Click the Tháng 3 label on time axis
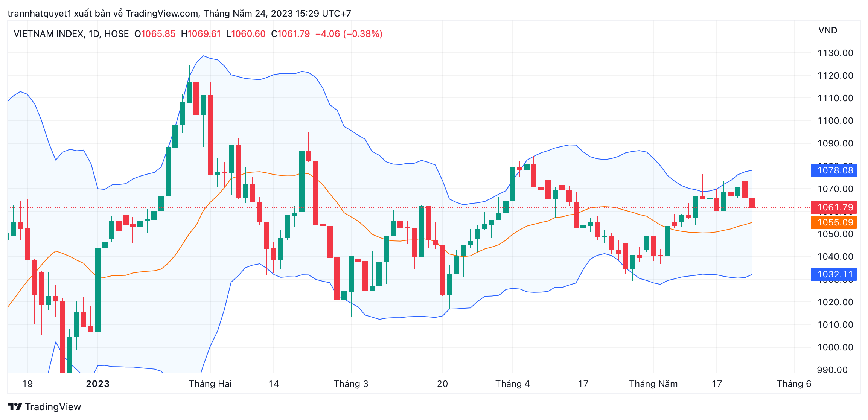This screenshot has height=420, width=868. (351, 384)
